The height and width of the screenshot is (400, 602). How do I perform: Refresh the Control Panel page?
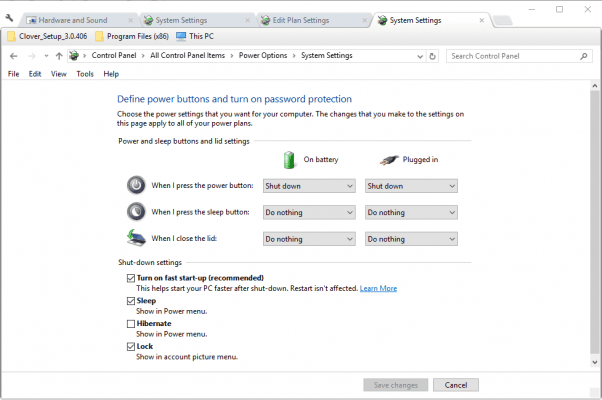click(432, 56)
